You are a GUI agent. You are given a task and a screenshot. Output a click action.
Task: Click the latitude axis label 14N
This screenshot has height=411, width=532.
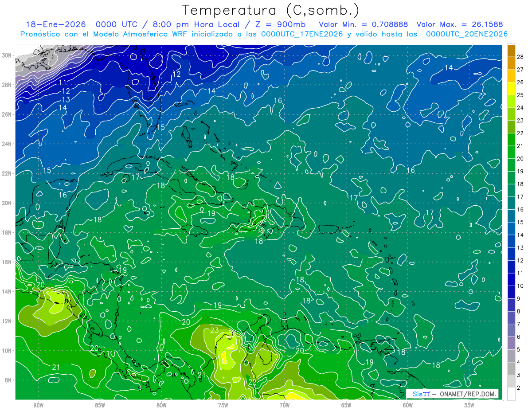8,292
